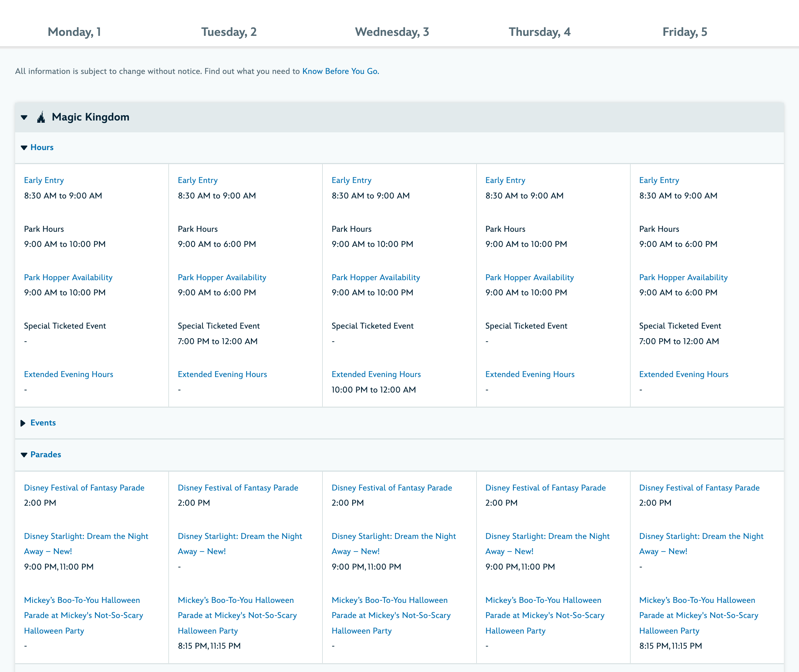
Task: Open Wednesday's Extended Evening Hours link
Action: 376,374
